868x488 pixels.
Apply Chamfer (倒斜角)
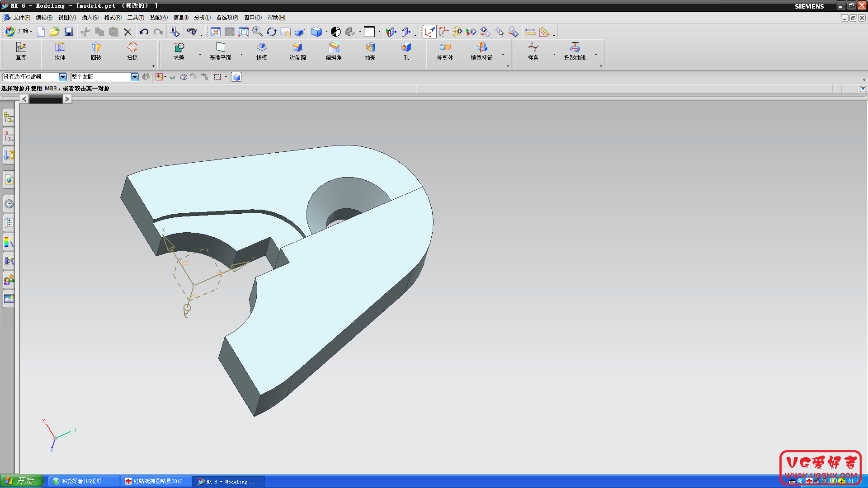[334, 51]
